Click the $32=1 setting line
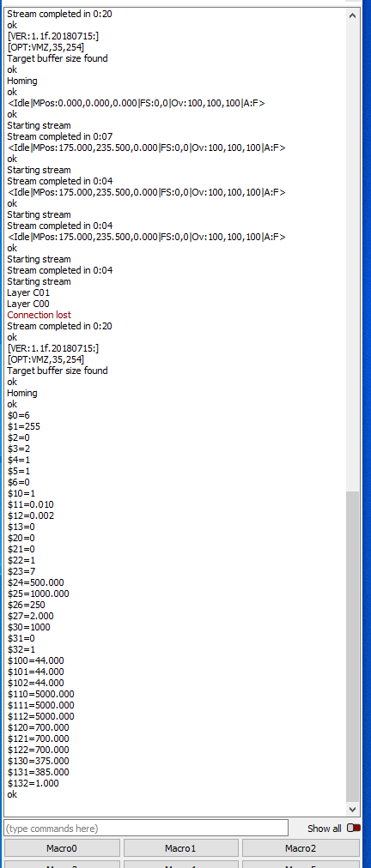Image resolution: width=371 pixels, height=868 pixels. point(21,649)
